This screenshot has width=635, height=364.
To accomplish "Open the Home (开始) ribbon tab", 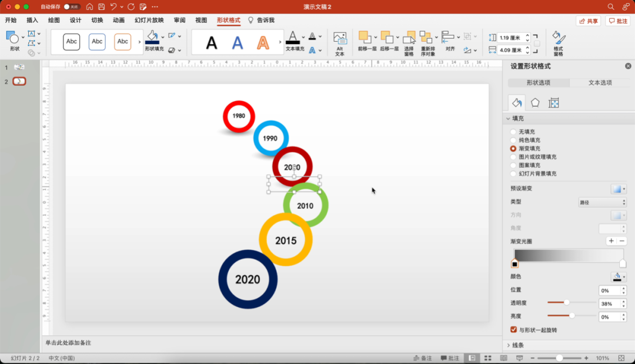I will click(x=11, y=20).
